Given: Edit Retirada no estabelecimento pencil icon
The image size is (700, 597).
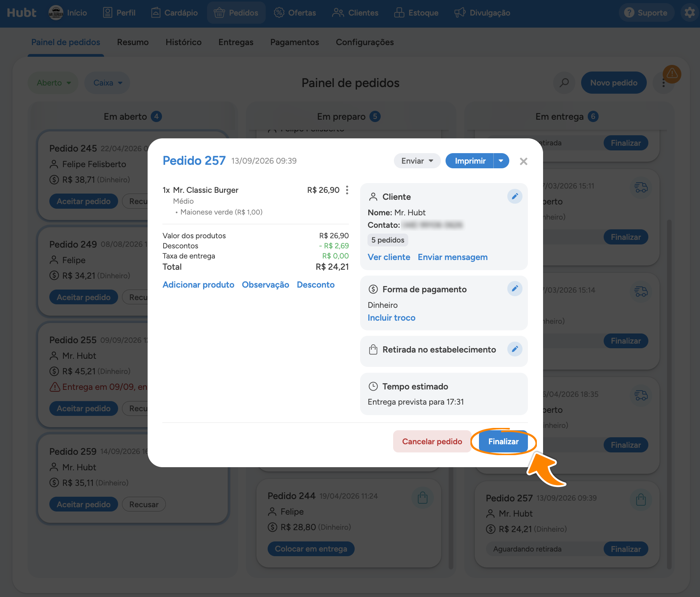Looking at the screenshot, I should coord(515,349).
